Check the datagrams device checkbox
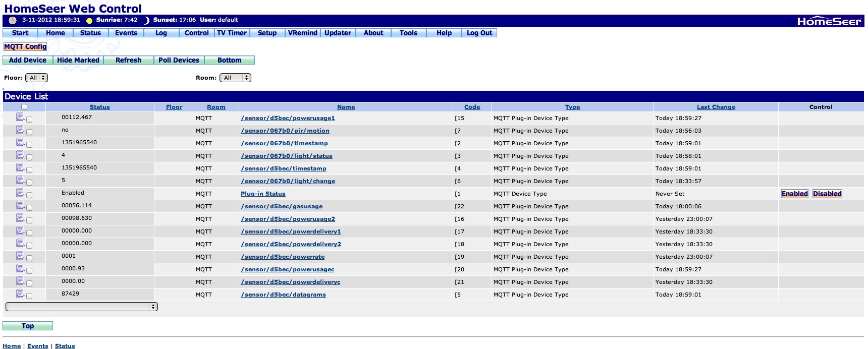Screen dimensions: 868x349 tap(29, 296)
